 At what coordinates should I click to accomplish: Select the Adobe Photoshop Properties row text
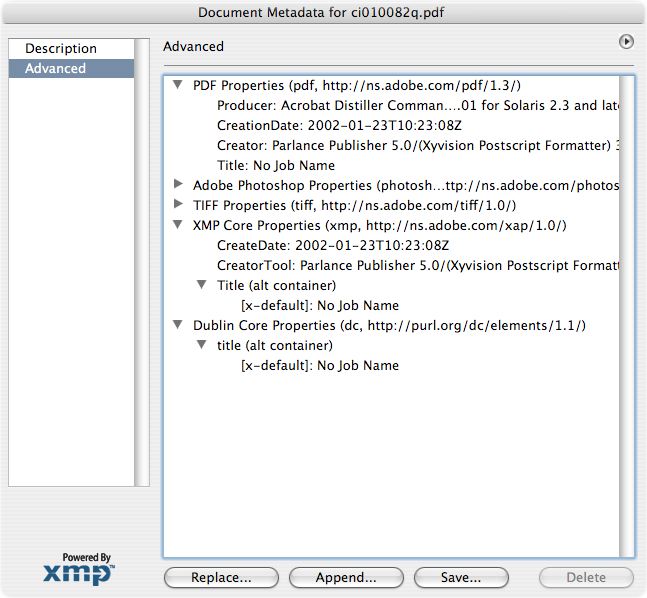406,186
